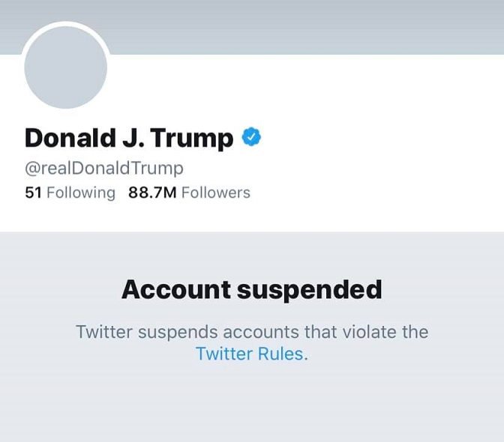Click the word Donald in display name
The height and width of the screenshot is (442, 504).
(66, 139)
